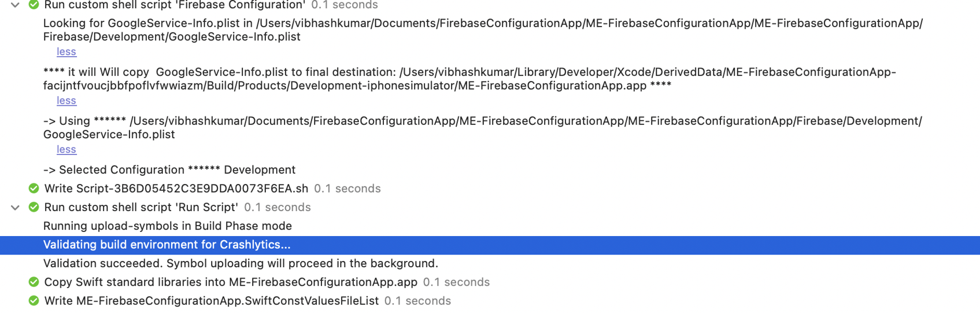
Task: Select the 'Looking for GoogleService-Info.plist' log message
Action: coord(483,30)
